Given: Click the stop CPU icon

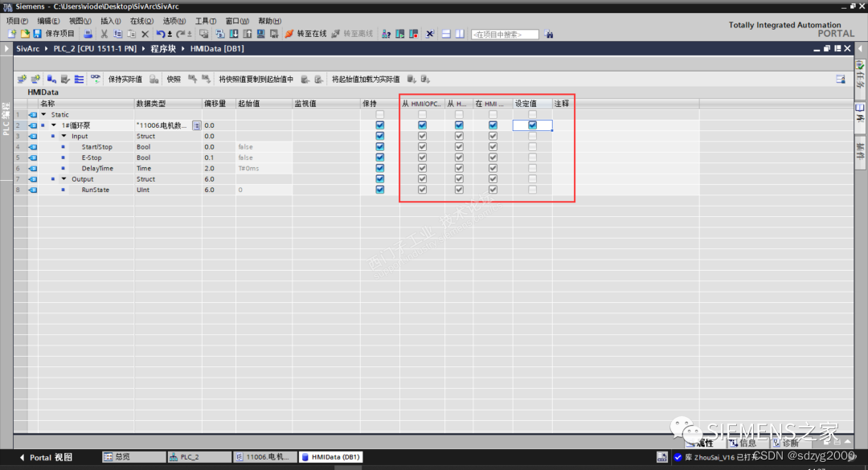Looking at the screenshot, I should click(x=414, y=34).
